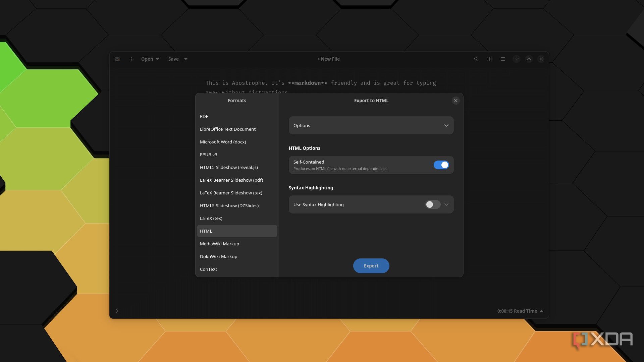Maximize the Apostrophe window
The width and height of the screenshot is (644, 362).
[529, 59]
